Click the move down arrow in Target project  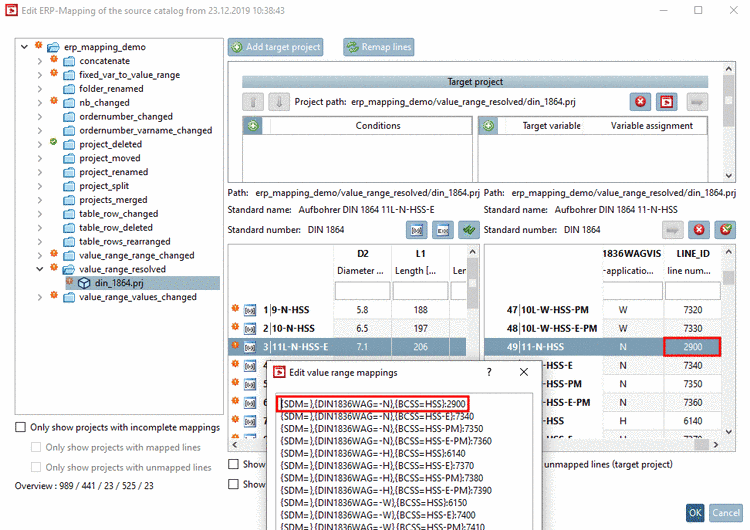click(x=279, y=101)
